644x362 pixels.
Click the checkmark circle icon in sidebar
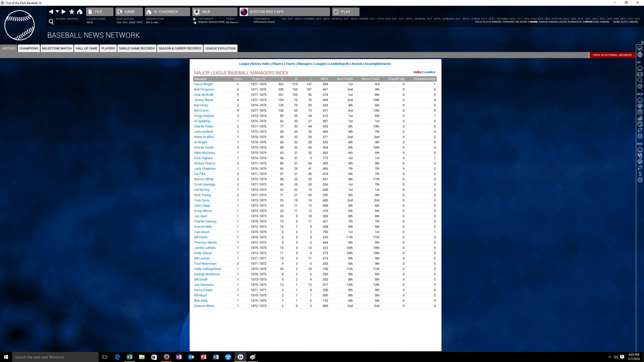(x=640, y=48)
